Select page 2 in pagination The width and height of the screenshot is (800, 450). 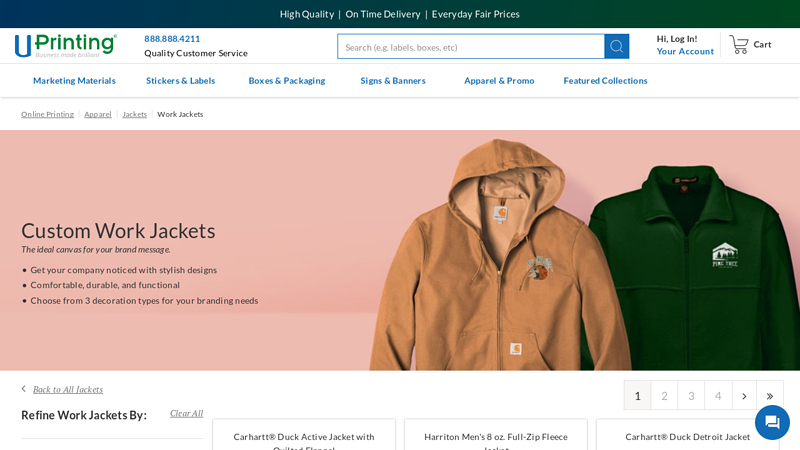[664, 395]
